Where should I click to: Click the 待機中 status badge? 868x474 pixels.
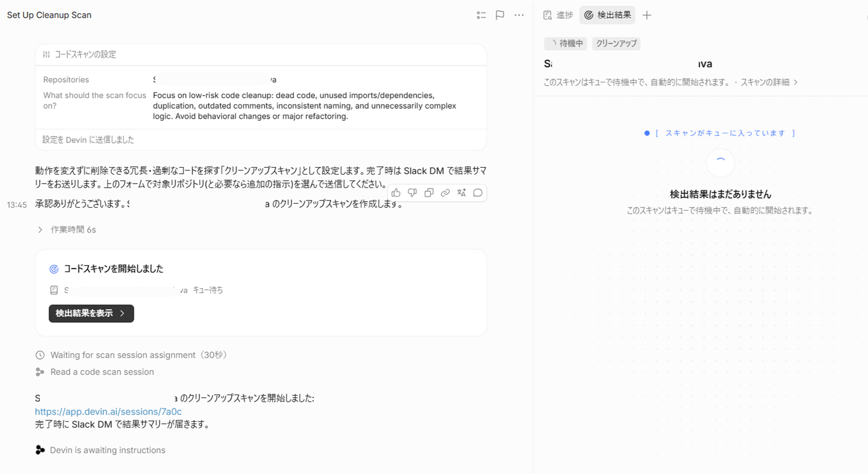pos(566,43)
